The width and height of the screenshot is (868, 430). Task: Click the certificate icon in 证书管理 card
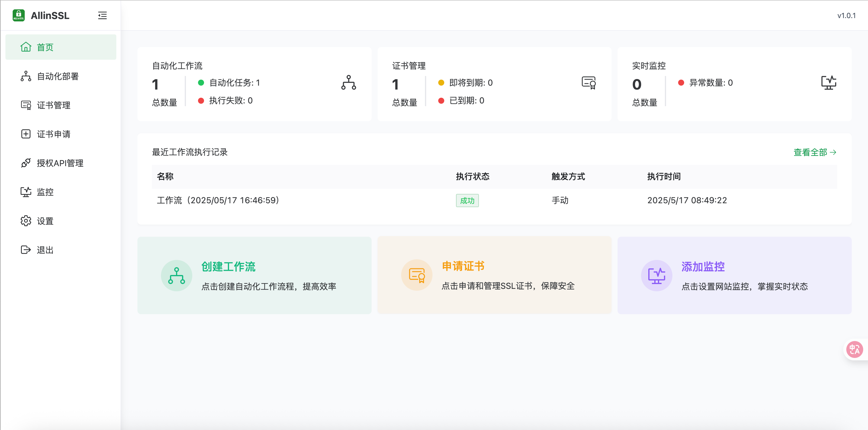[588, 83]
